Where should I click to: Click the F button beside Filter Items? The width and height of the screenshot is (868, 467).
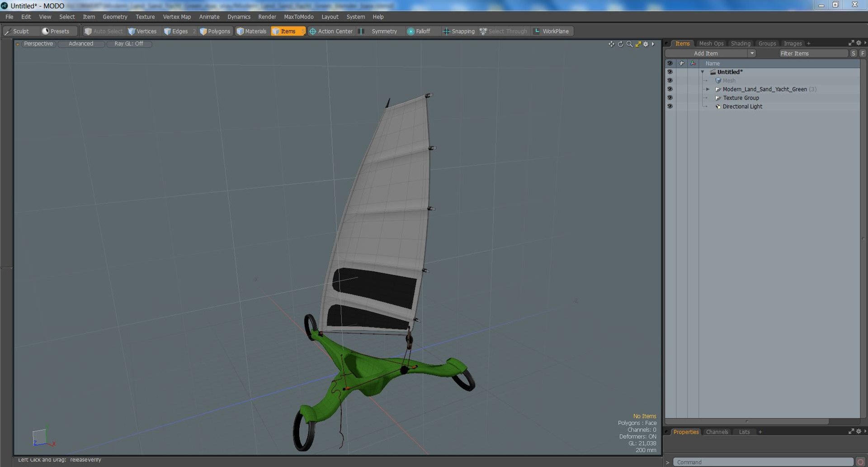863,53
